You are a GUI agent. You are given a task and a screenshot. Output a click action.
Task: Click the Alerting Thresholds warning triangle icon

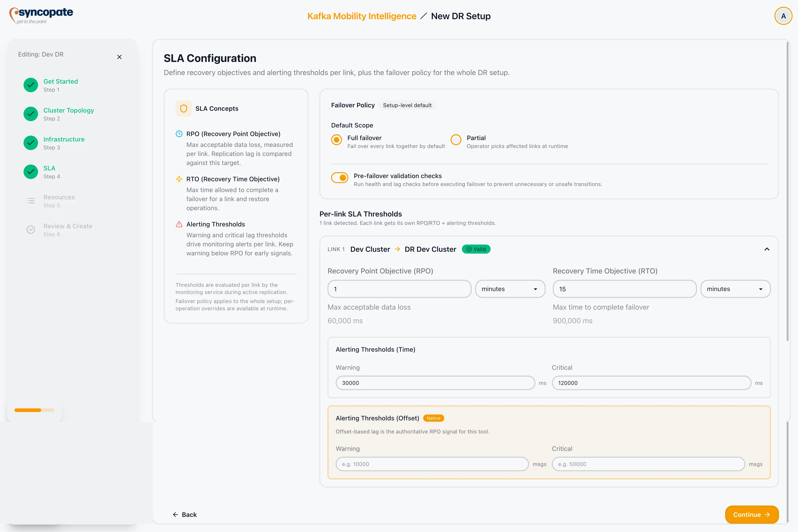tap(179, 224)
